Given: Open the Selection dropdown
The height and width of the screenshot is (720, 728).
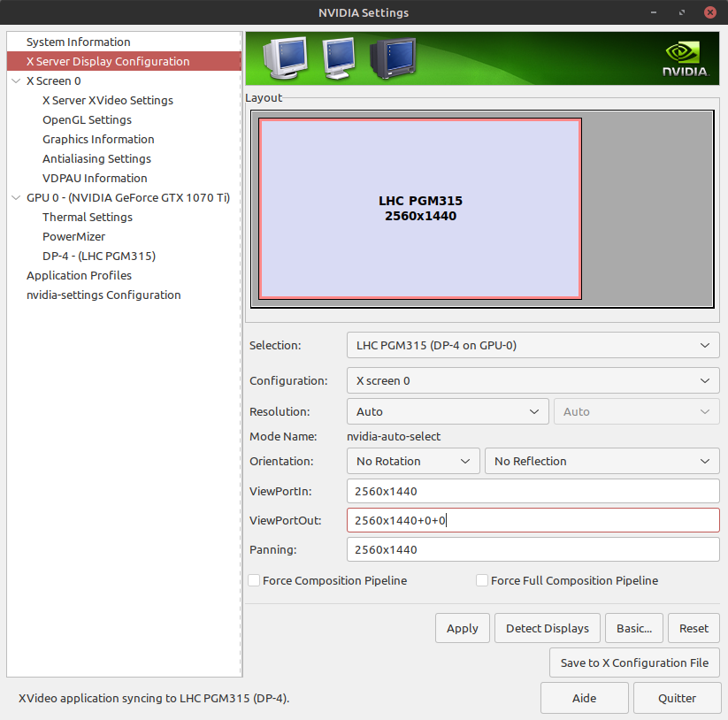Looking at the screenshot, I should 533,345.
